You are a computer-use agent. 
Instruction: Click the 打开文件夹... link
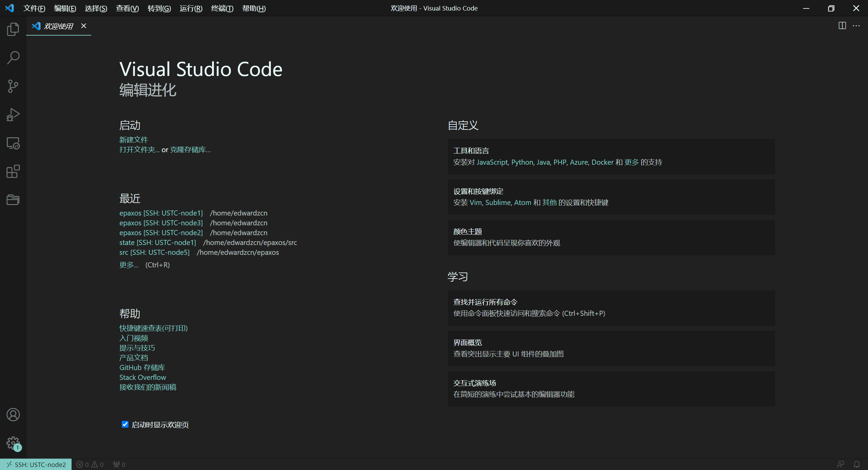click(139, 149)
